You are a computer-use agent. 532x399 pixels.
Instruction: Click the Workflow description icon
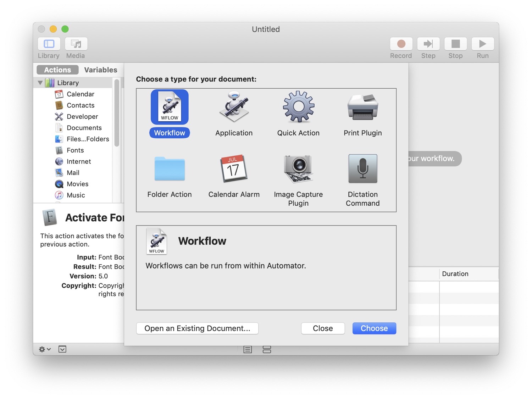tap(157, 241)
